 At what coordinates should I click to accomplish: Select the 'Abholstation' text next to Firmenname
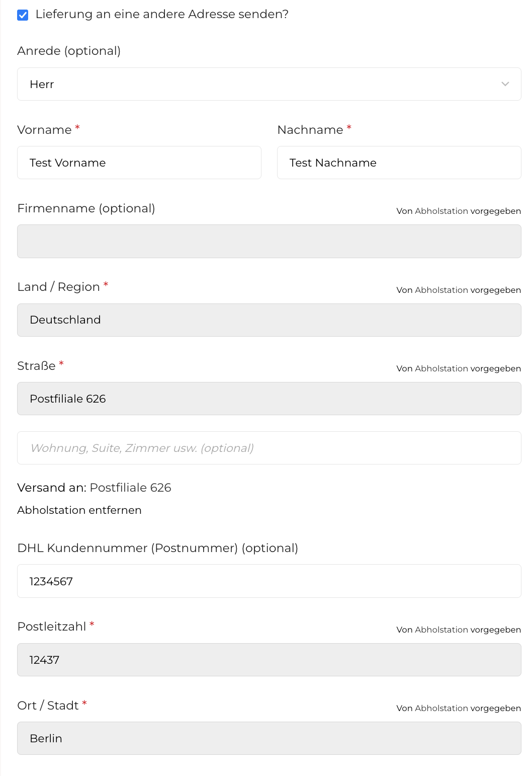click(x=442, y=211)
